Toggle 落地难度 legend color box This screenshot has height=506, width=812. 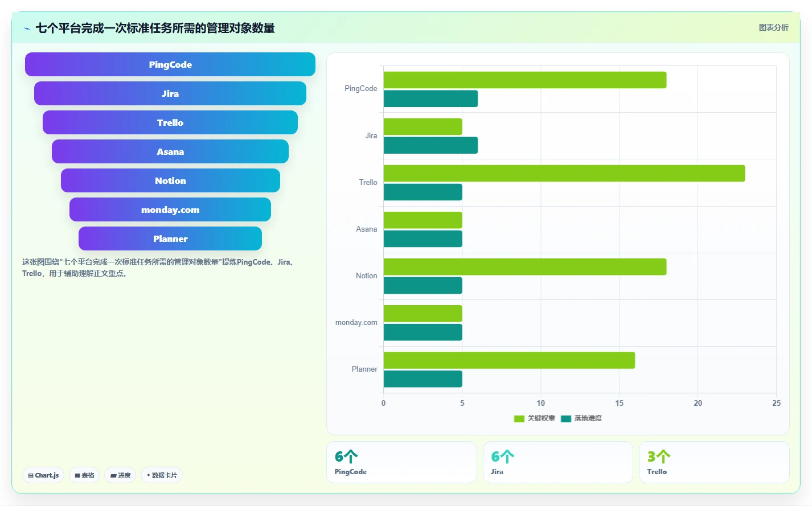[x=566, y=419]
